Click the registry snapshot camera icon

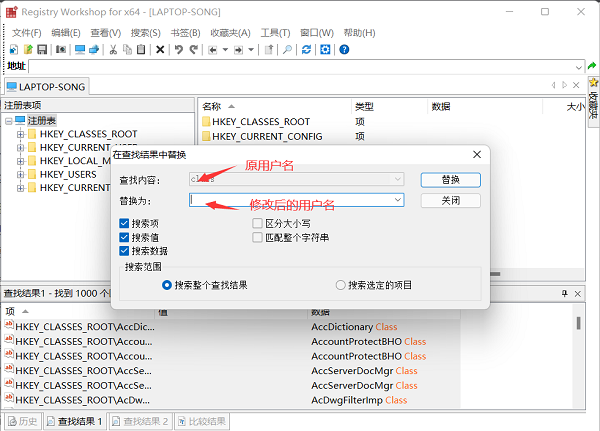pyautogui.click(x=61, y=49)
